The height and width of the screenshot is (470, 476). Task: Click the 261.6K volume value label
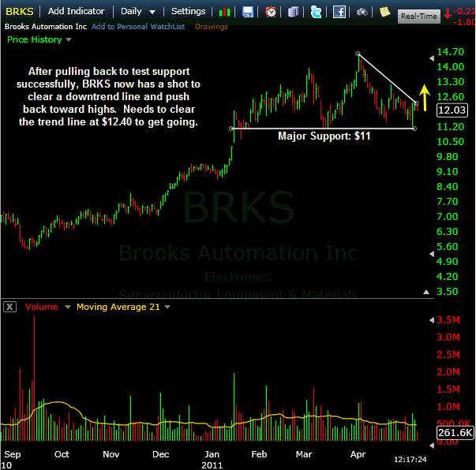point(455,432)
